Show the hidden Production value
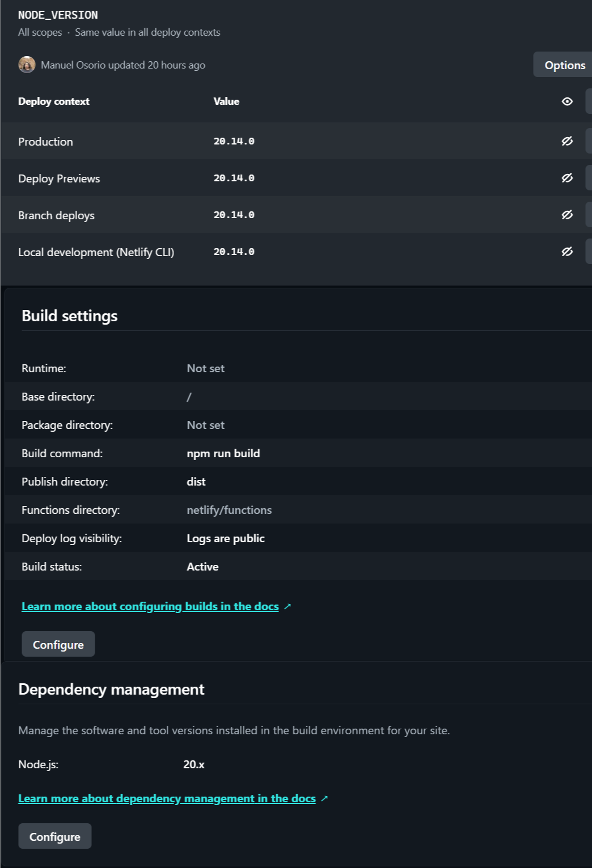The width and height of the screenshot is (592, 868). click(x=567, y=141)
